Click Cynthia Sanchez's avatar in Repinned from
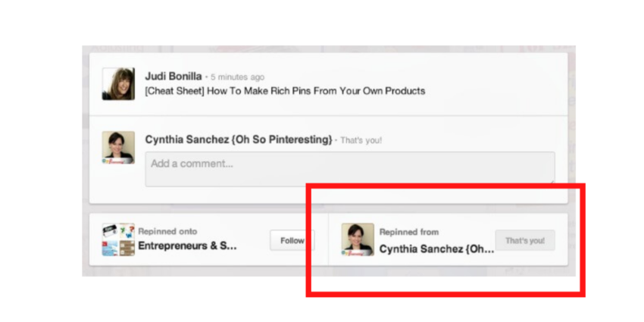Image resolution: width=644 pixels, height=322 pixels. (x=358, y=239)
